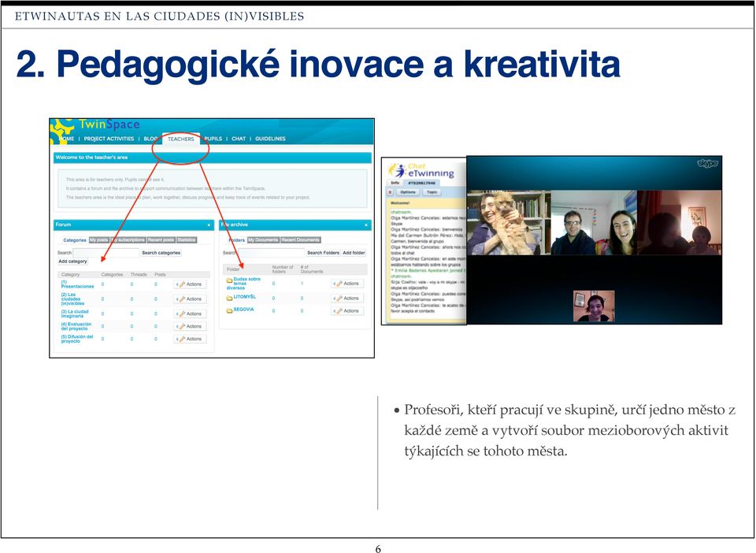Screen dimensions: 756x553
Task: Close the File archive panel
Action: click(x=366, y=225)
